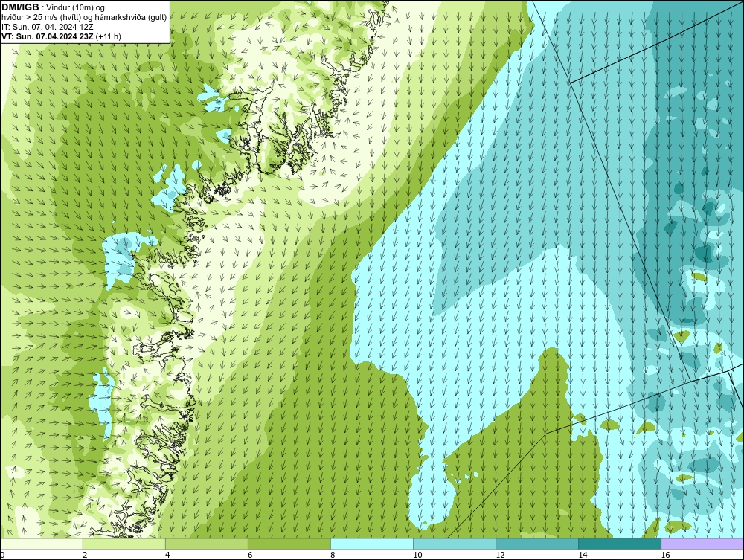Click the legend label '4'
The image size is (744, 560).
click(x=167, y=555)
